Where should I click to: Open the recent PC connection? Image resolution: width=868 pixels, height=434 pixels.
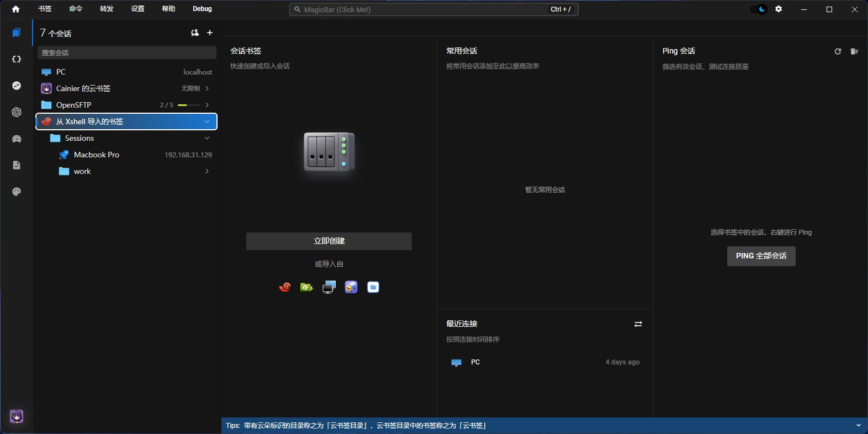(x=545, y=362)
